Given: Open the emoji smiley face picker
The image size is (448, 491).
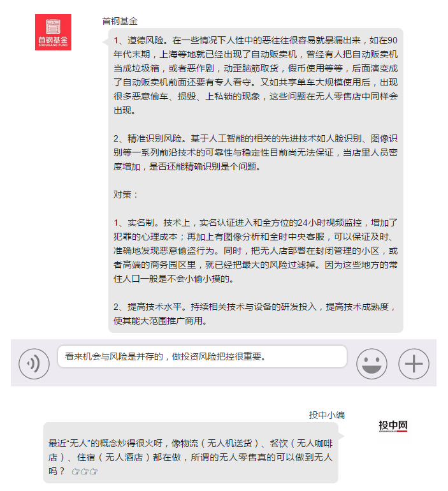Looking at the screenshot, I should point(372,363).
